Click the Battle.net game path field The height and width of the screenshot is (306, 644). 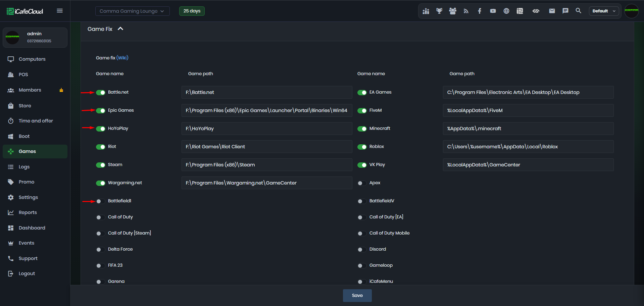tap(267, 92)
